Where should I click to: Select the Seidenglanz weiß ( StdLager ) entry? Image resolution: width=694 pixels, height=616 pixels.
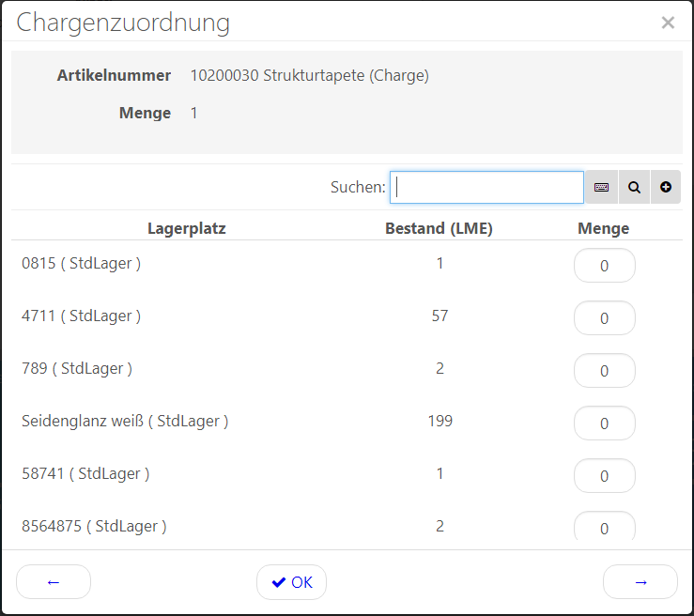click(x=125, y=422)
